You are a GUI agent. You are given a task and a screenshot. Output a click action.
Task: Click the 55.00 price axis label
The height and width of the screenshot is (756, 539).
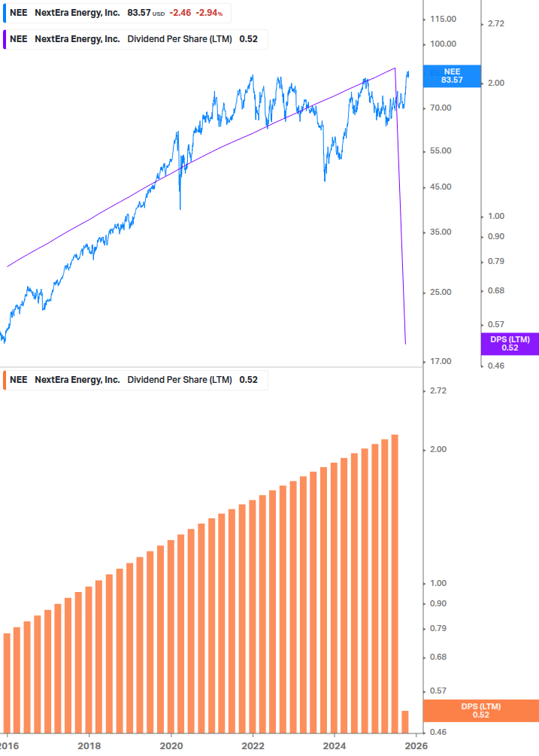click(441, 151)
